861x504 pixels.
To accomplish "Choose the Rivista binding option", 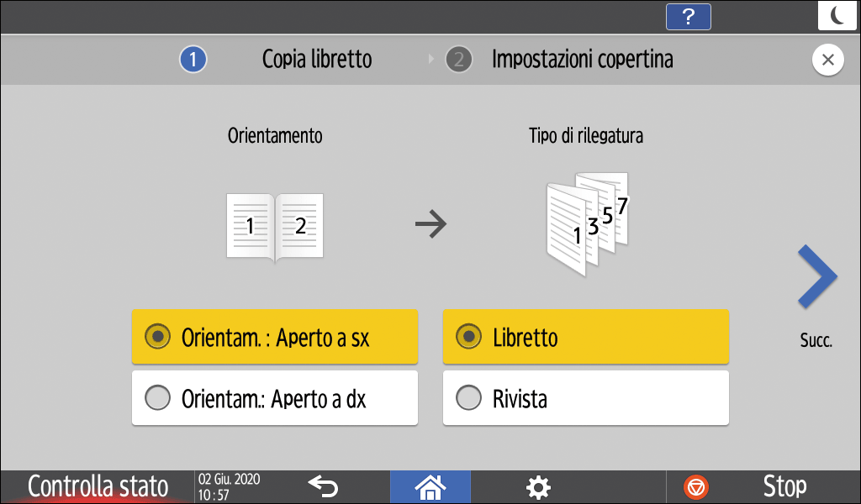I will click(x=585, y=398).
